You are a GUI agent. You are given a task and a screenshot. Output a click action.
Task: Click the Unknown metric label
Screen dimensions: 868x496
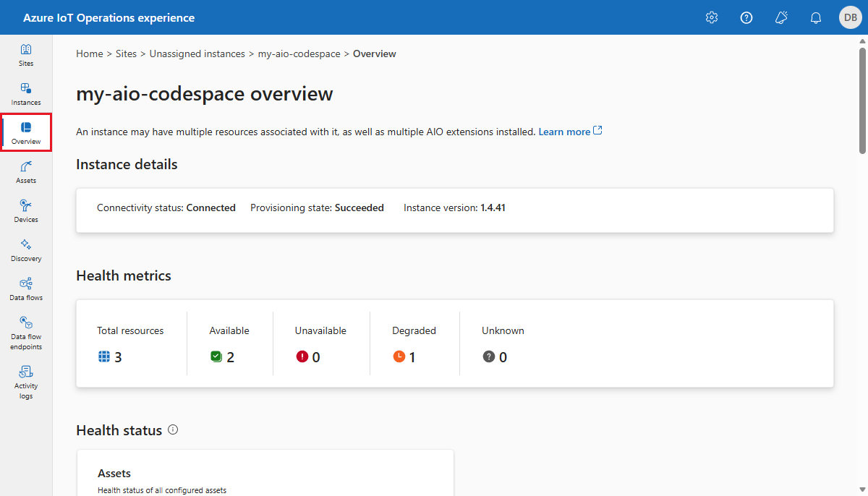tap(503, 330)
